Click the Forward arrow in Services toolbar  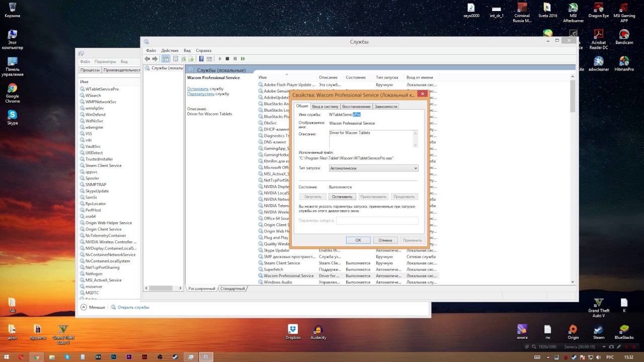tap(155, 59)
